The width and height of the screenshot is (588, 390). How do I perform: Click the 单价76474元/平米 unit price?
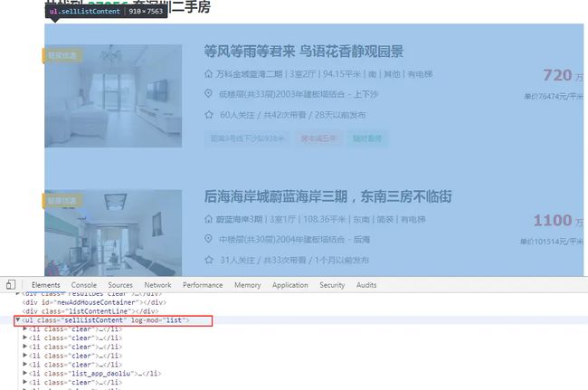point(554,97)
